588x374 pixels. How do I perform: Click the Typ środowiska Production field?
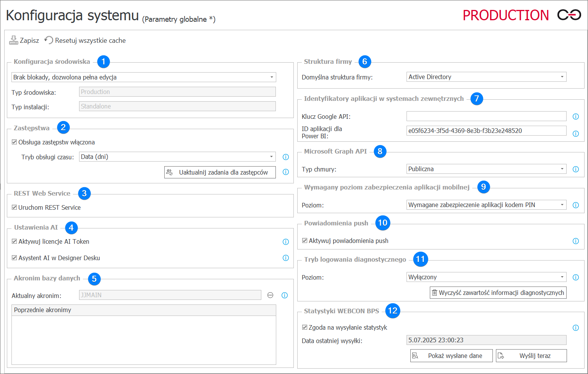(x=177, y=92)
